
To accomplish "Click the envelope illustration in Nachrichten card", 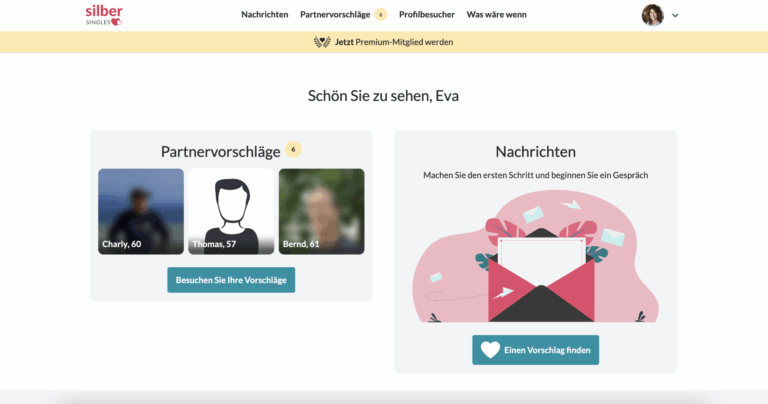I will pos(535,257).
